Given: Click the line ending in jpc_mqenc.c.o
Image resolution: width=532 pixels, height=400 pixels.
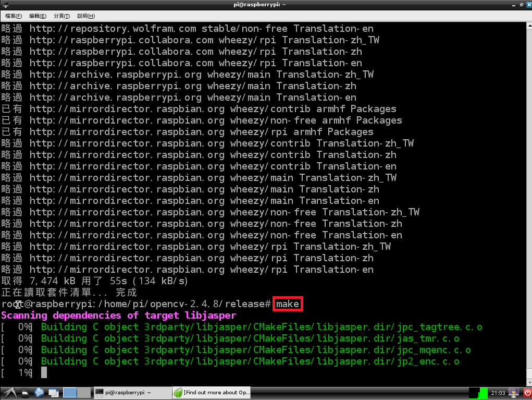Looking at the screenshot, I should [236, 350].
